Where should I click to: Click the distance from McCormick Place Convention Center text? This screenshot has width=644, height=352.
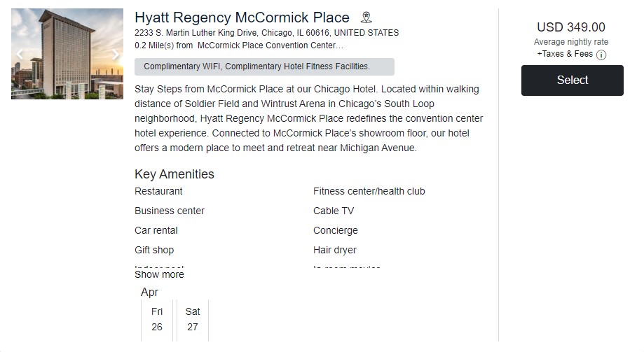click(x=239, y=45)
